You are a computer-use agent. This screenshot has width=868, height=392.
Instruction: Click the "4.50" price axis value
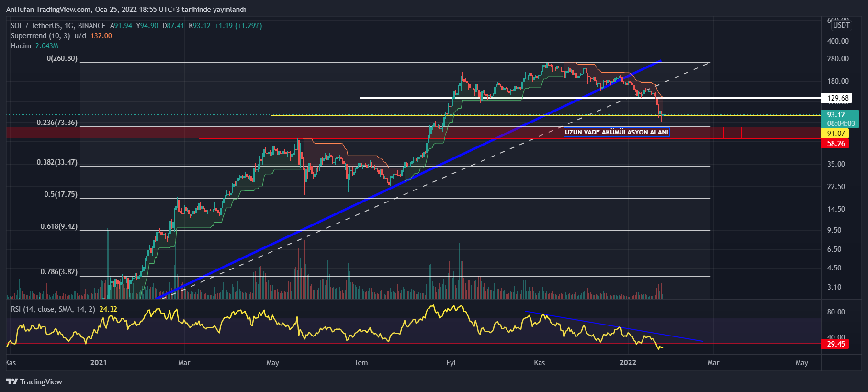[x=834, y=268]
